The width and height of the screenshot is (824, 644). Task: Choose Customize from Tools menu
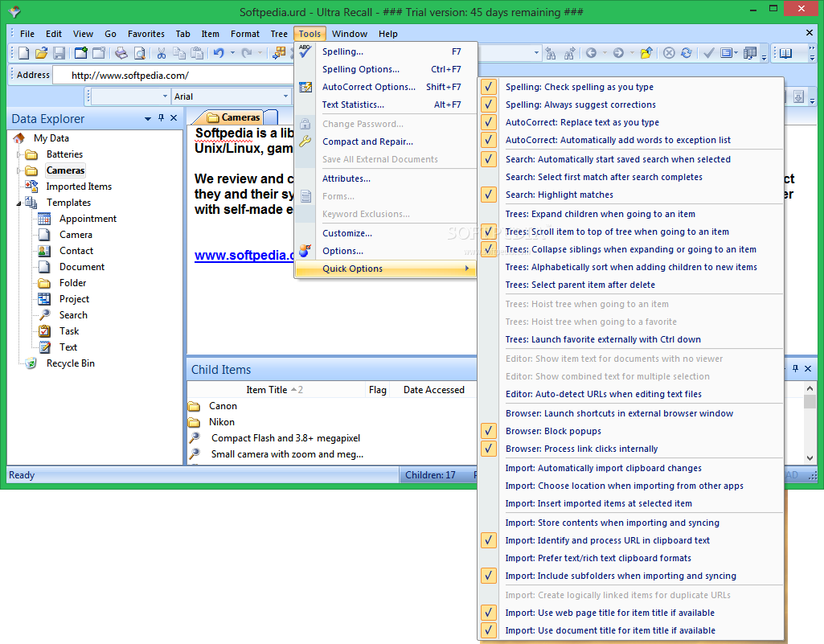pyautogui.click(x=386, y=233)
